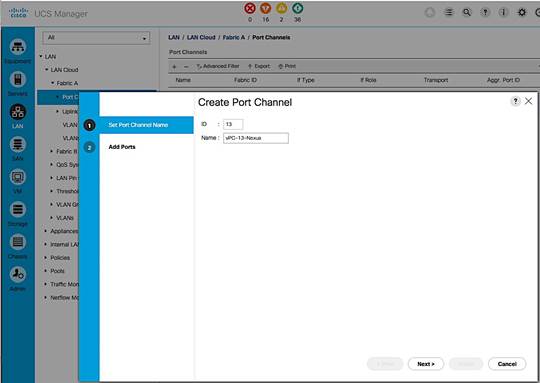Click Advanced Filter in toolbar
540x383 pixels.
coord(218,66)
